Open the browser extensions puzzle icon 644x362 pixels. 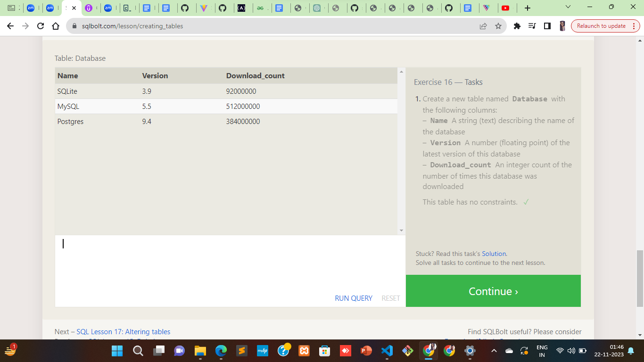pos(517,26)
